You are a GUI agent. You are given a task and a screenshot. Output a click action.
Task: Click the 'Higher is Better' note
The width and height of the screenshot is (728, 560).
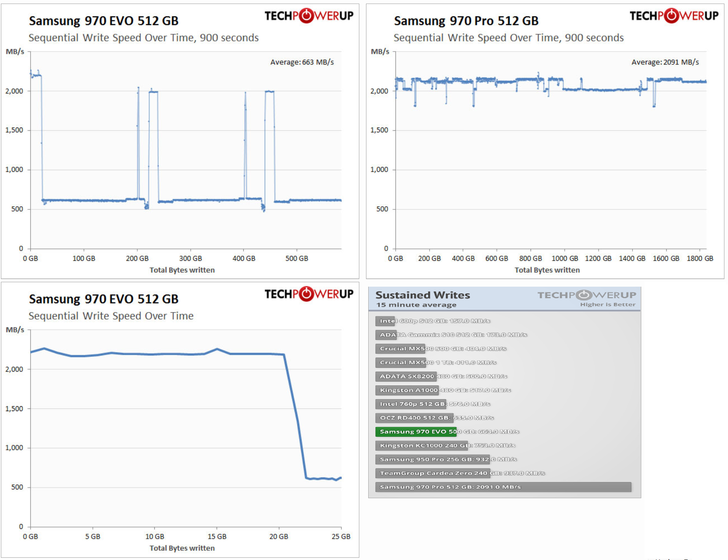pos(607,304)
